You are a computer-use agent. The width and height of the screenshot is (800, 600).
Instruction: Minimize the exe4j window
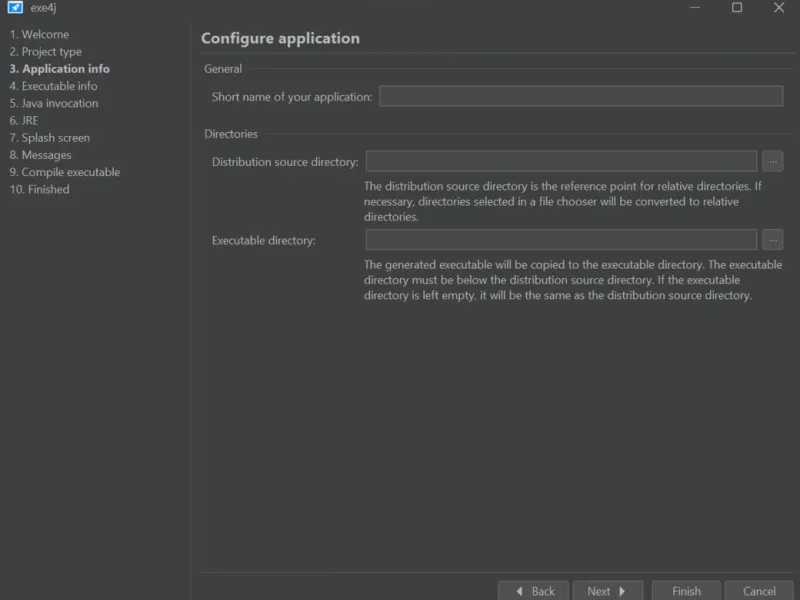(695, 7)
